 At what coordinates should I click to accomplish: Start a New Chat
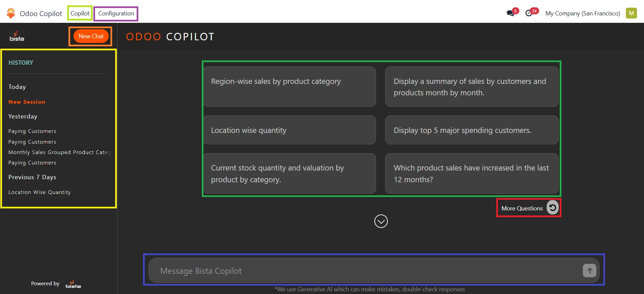91,36
